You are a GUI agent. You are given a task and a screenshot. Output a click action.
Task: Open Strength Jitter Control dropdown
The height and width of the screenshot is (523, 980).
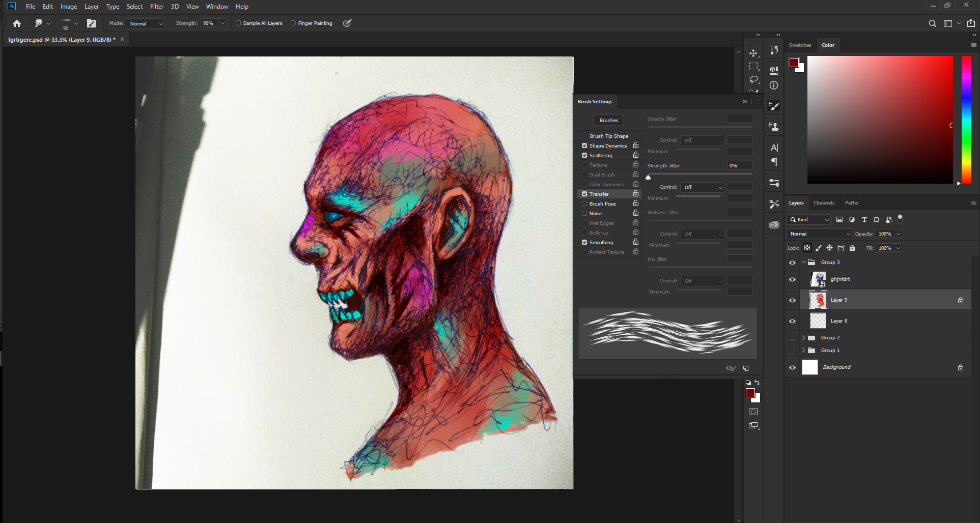coord(703,188)
